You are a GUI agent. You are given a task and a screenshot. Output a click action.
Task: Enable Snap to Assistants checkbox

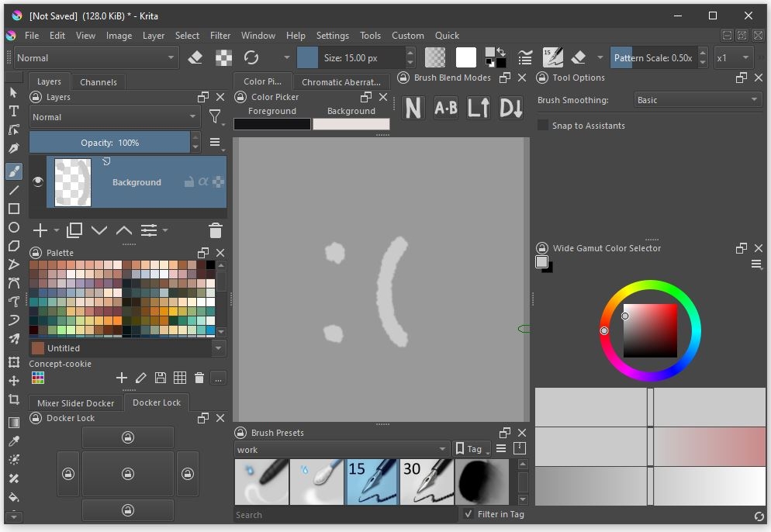click(x=543, y=126)
